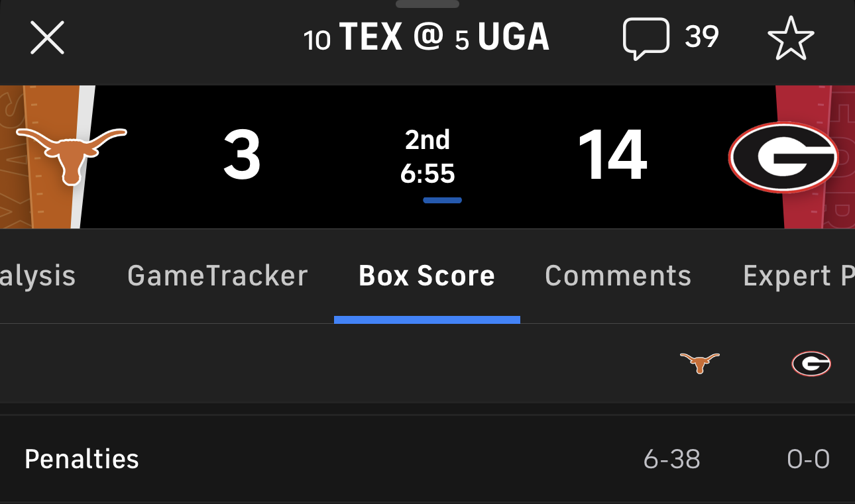Image resolution: width=855 pixels, height=504 pixels.
Task: Close the game view with the X icon
Action: pos(47,38)
